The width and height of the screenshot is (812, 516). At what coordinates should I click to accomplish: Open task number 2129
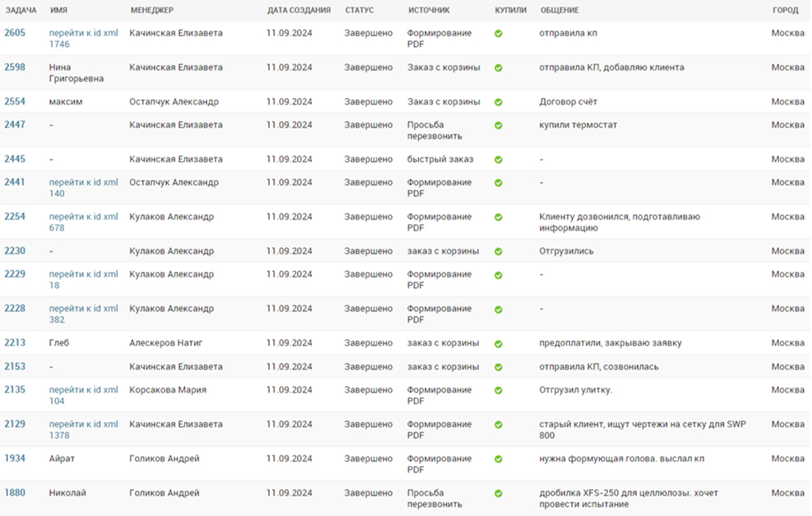click(15, 424)
